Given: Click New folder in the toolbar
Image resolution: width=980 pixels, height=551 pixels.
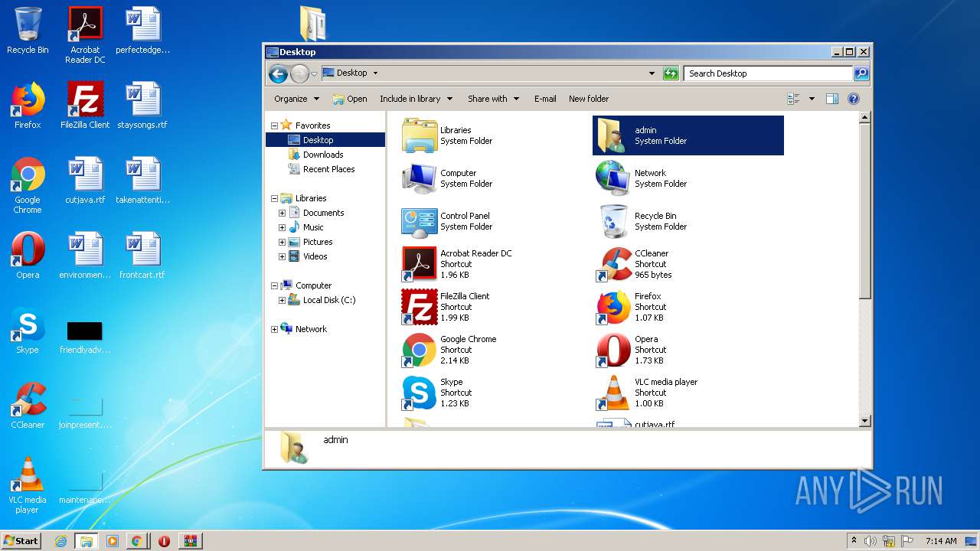Looking at the screenshot, I should (x=589, y=99).
